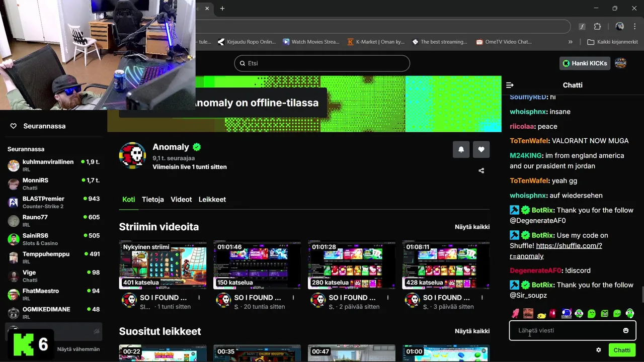Open the Nykyinen striimi video thumbnail
Viewport: 644px width, 362px height.
coord(163,265)
